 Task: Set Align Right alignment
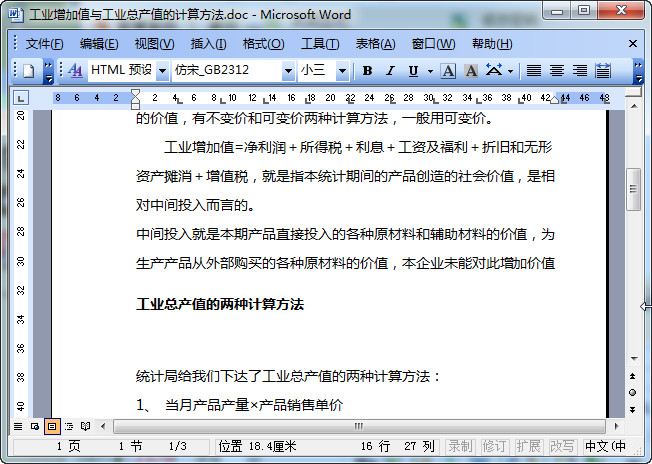point(580,71)
